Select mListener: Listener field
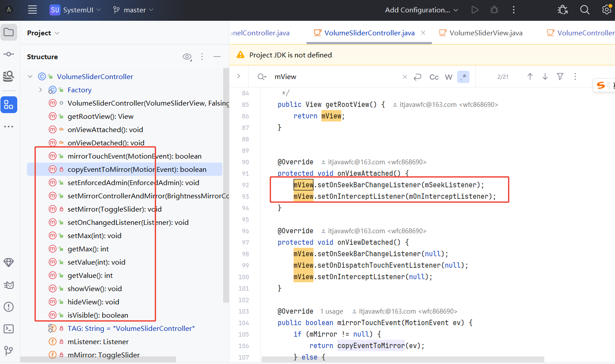This screenshot has width=615, height=364. click(98, 342)
